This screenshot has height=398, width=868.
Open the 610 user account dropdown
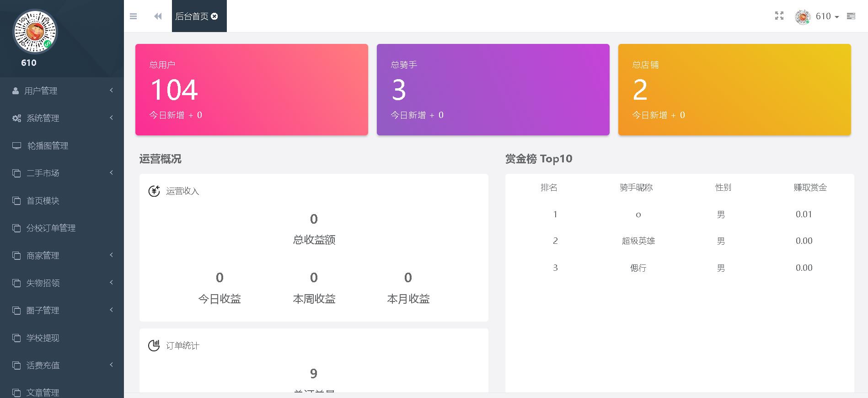pyautogui.click(x=822, y=16)
